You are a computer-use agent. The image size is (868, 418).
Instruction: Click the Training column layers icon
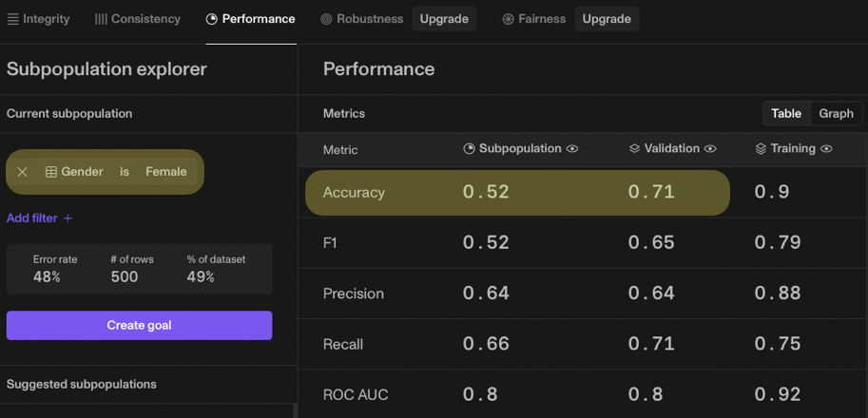pos(761,149)
